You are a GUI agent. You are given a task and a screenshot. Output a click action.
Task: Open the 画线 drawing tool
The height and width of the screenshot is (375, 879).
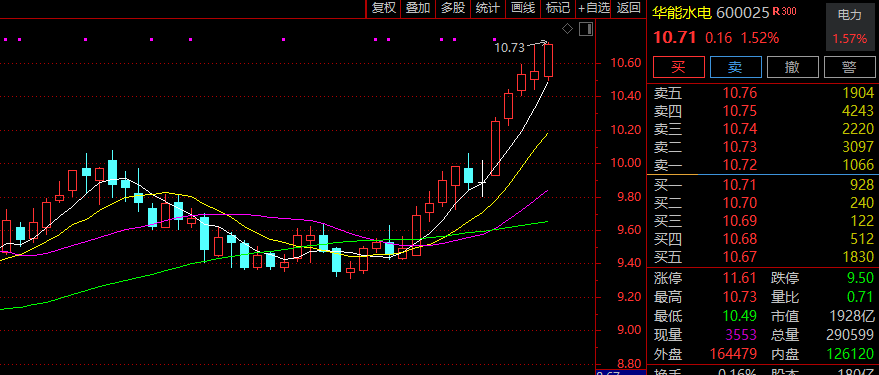pyautogui.click(x=523, y=8)
